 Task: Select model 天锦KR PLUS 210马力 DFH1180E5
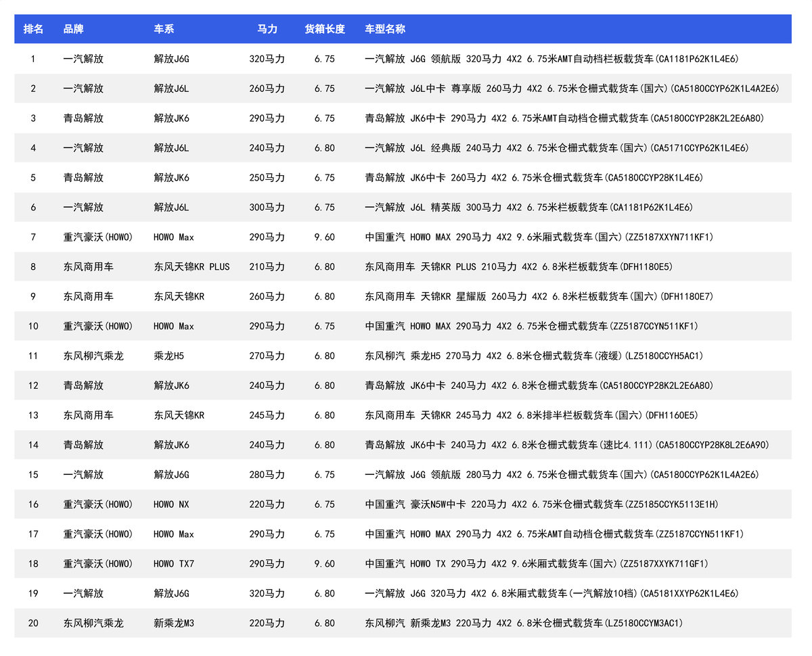519,267
